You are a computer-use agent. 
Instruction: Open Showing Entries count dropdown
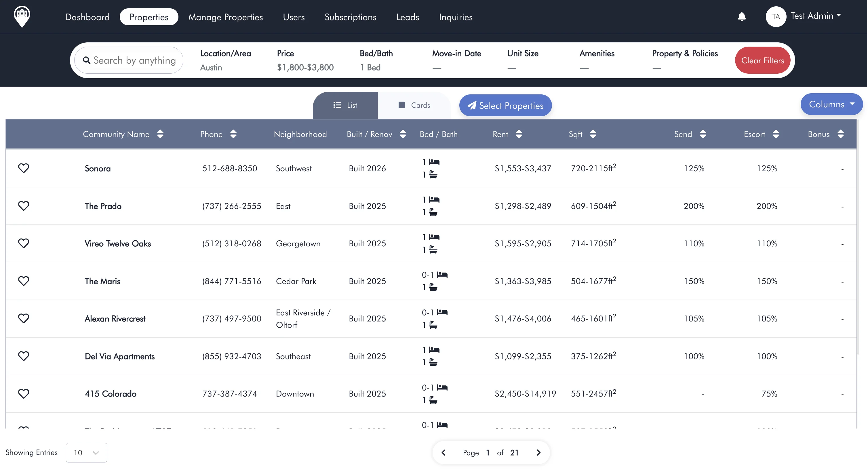coord(86,452)
